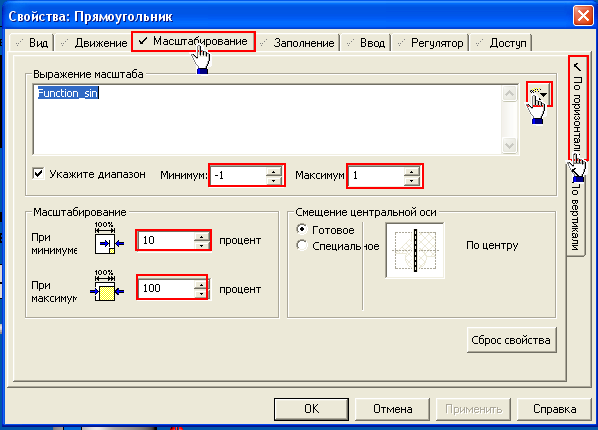The image size is (598, 430).
Task: Click in the scale expression text area
Action: [267, 120]
